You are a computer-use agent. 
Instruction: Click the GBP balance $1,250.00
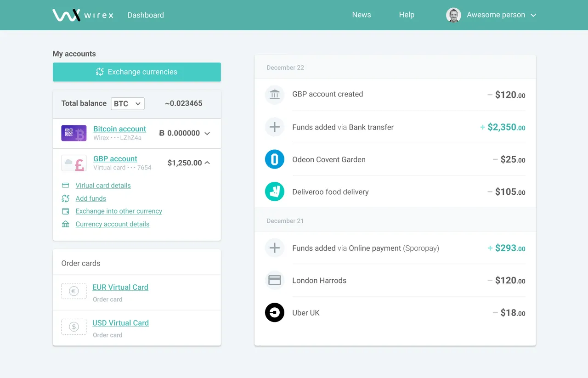[x=185, y=163]
